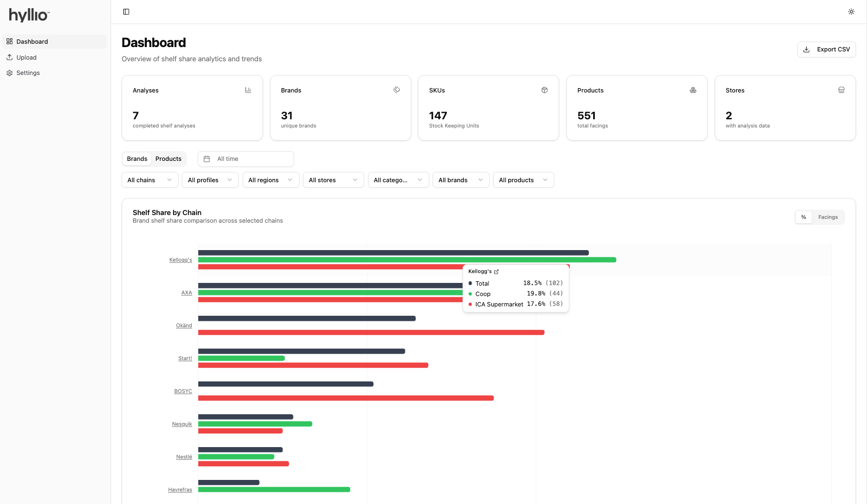Click the Kellogg's brand label
Image resolution: width=867 pixels, height=504 pixels.
tap(181, 260)
